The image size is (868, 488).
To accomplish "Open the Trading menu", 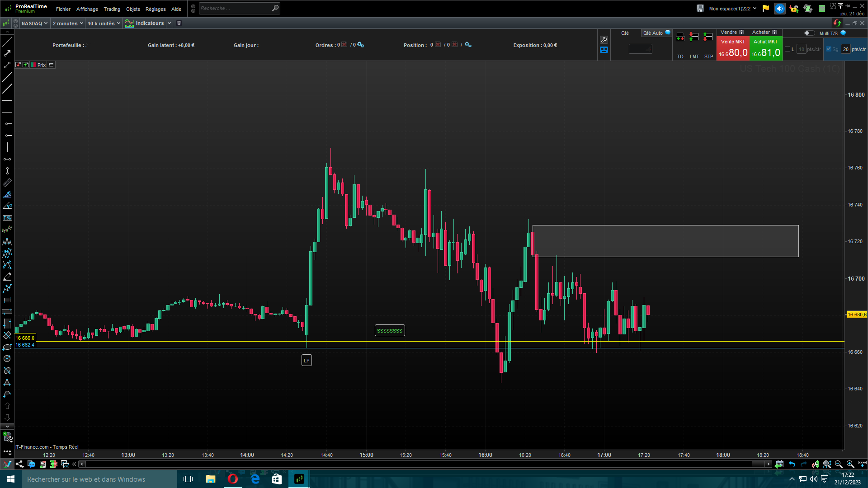I will click(112, 9).
